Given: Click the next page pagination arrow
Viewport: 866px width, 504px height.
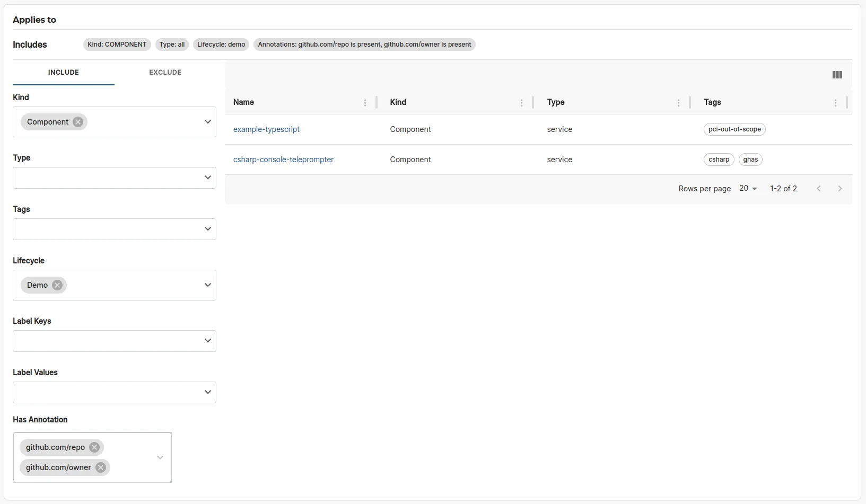Looking at the screenshot, I should coord(839,188).
